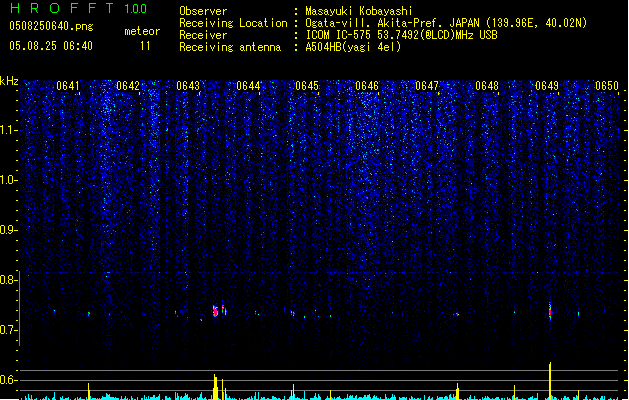The width and height of the screenshot is (629, 400).
Task: Click the 0644 time marker
Action: (248, 86)
